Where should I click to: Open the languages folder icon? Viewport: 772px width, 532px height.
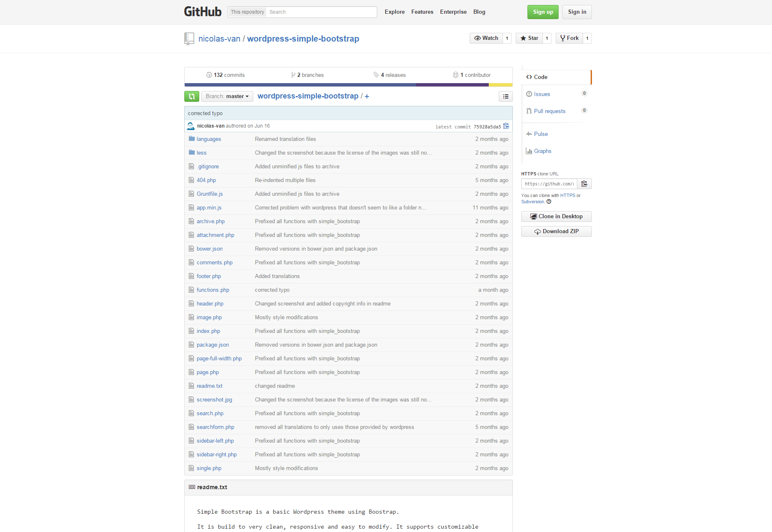click(192, 139)
